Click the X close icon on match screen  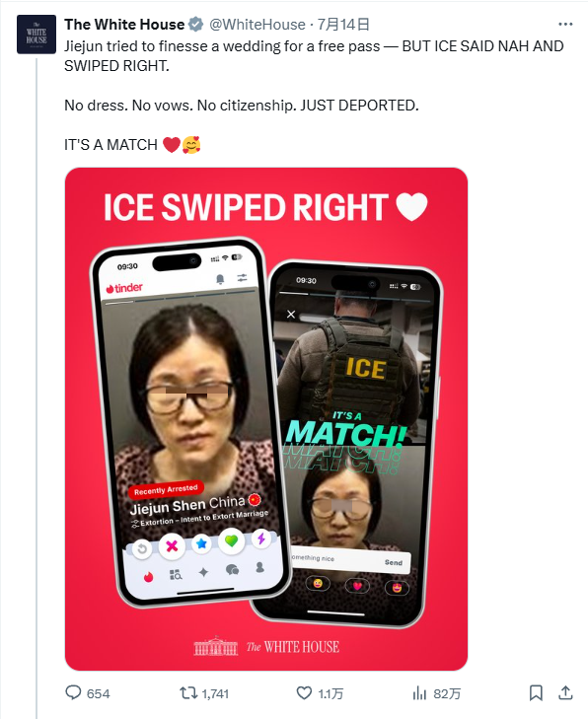point(291,314)
